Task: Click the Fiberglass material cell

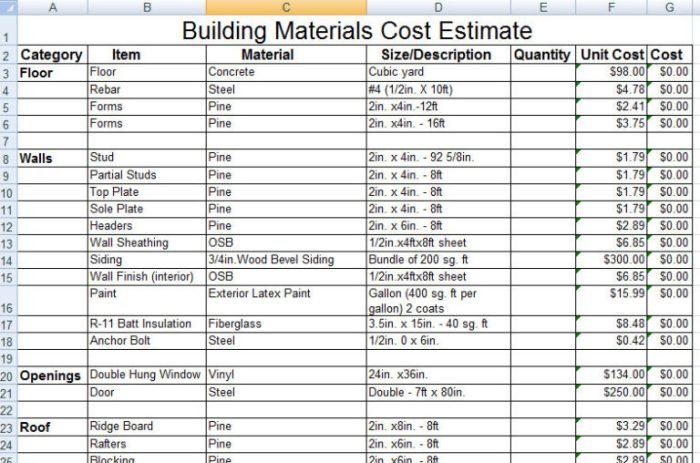Action: coord(286,324)
